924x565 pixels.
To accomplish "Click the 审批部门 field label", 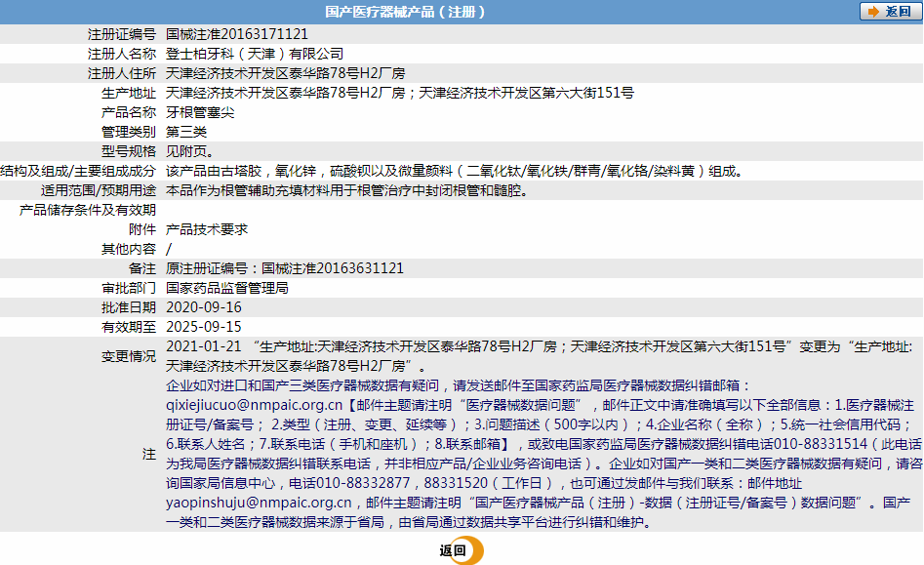I will (129, 288).
